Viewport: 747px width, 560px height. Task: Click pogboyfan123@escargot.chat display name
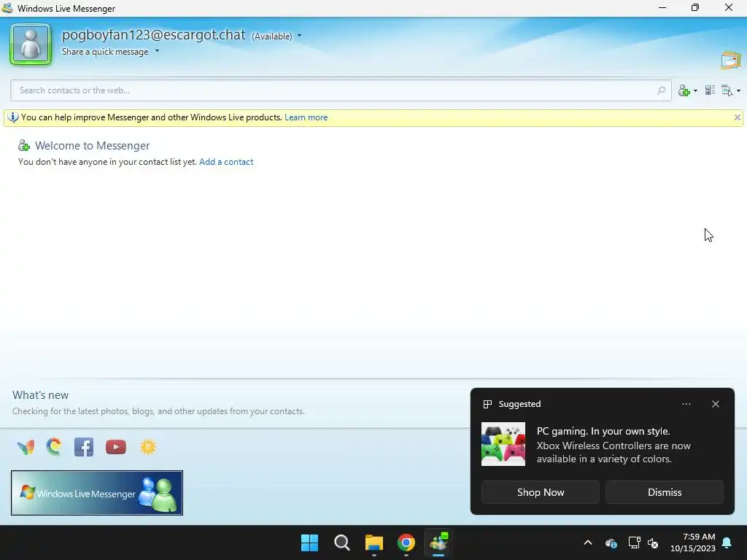pyautogui.click(x=153, y=35)
